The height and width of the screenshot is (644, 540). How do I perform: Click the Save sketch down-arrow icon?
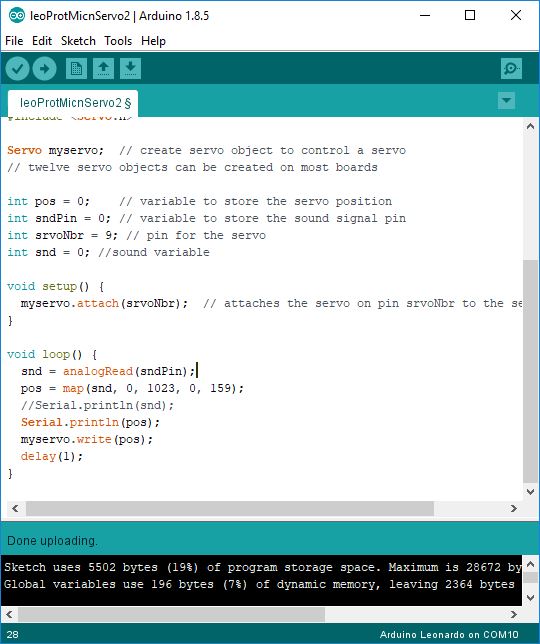(131, 68)
